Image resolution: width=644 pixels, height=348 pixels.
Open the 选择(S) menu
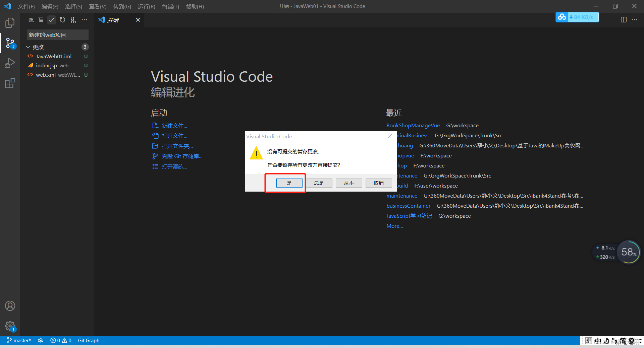coord(73,6)
